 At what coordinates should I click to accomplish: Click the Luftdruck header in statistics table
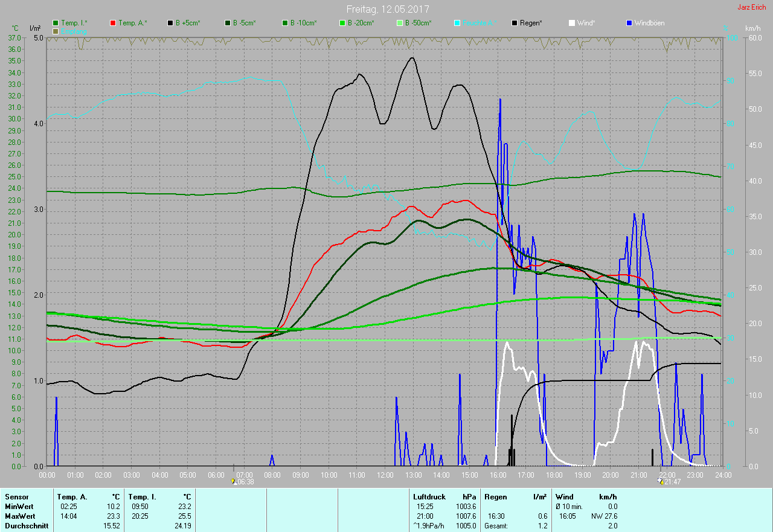429,496
